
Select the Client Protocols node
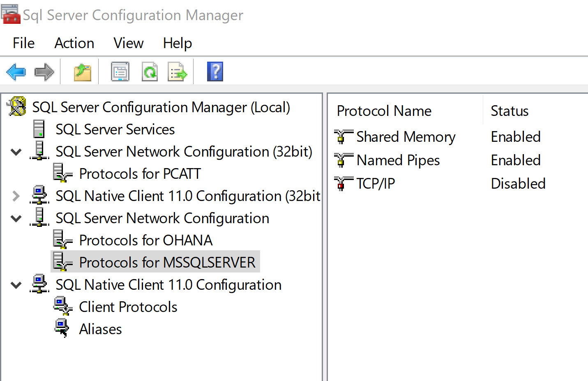128,306
